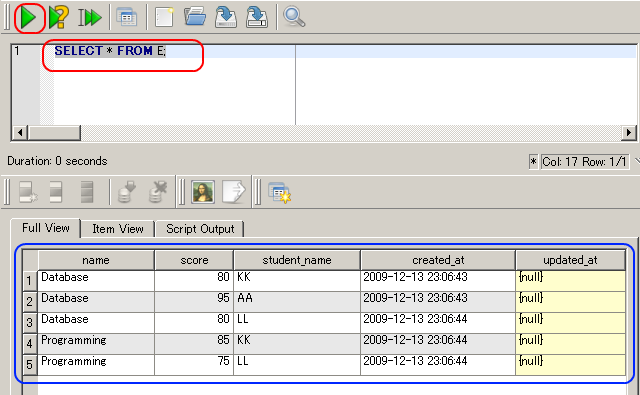Click created_at cell in row 2
Screen dimensions: 640x395
(438, 302)
